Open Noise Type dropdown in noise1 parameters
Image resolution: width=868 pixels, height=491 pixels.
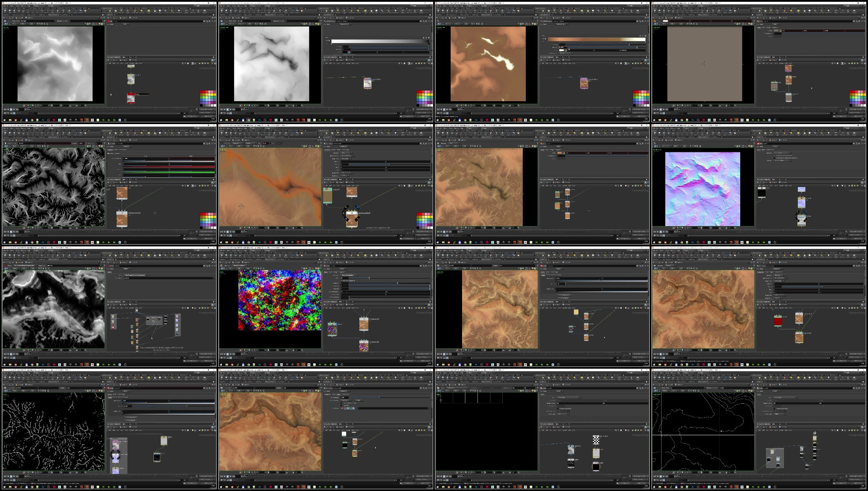point(348,275)
